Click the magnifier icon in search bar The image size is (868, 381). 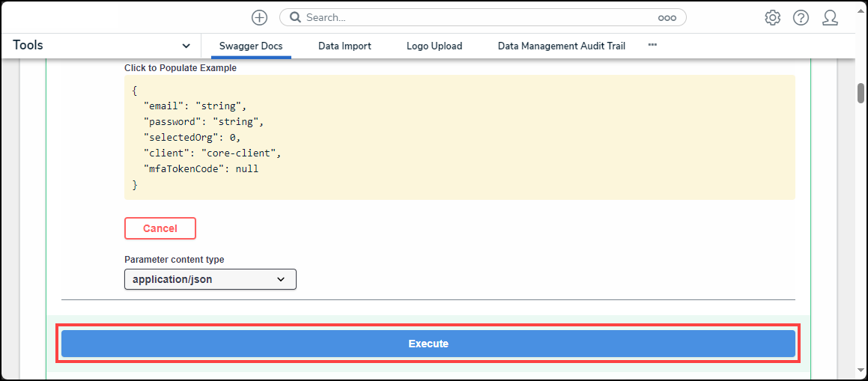click(x=295, y=17)
